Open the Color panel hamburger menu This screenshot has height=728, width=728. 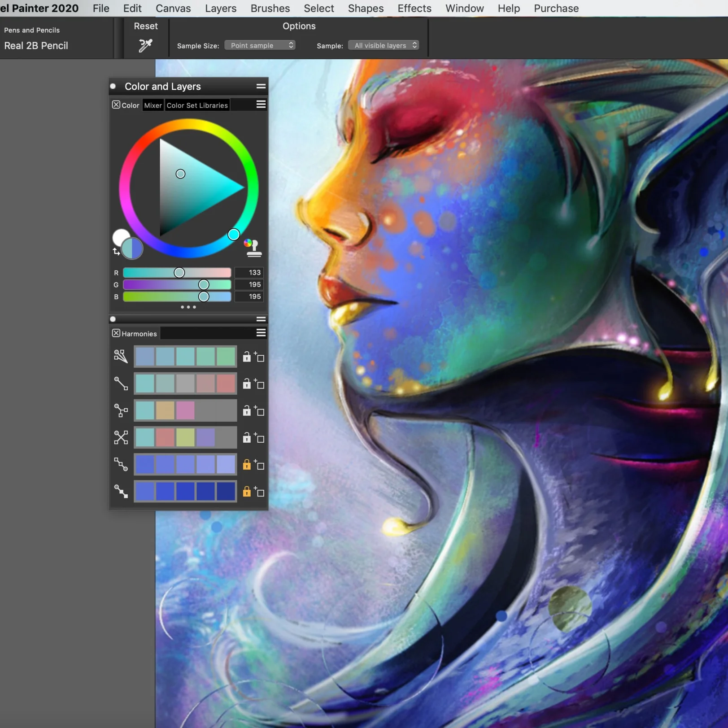(261, 105)
